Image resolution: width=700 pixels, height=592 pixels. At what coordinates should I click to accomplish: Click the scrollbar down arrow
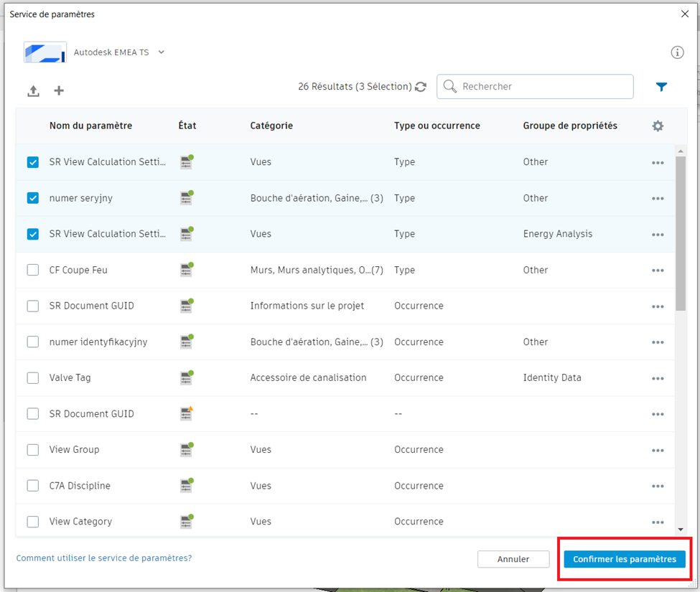coord(681,530)
